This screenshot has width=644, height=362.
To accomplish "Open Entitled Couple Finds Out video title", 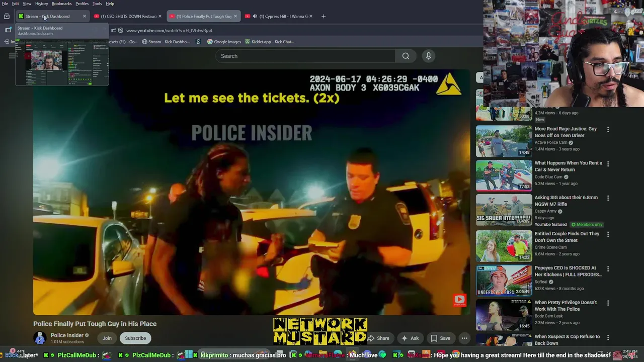I will [x=567, y=237].
